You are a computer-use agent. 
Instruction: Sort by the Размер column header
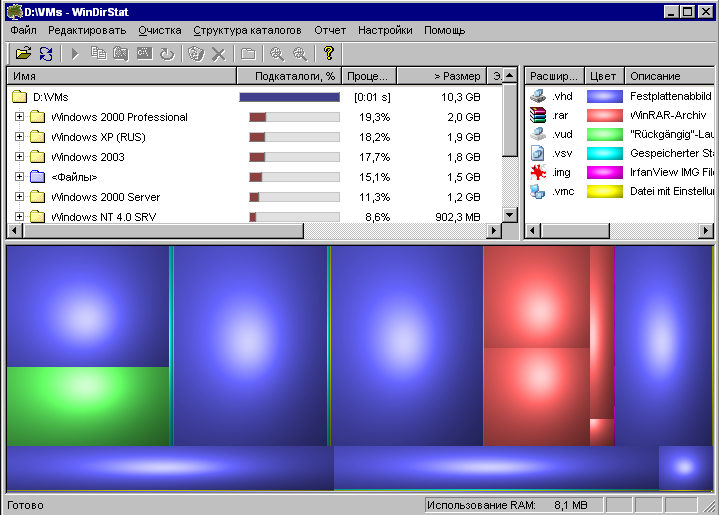point(442,76)
